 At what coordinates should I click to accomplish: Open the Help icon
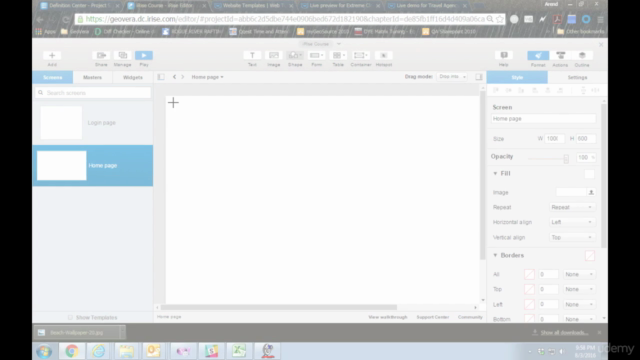[x=504, y=56]
